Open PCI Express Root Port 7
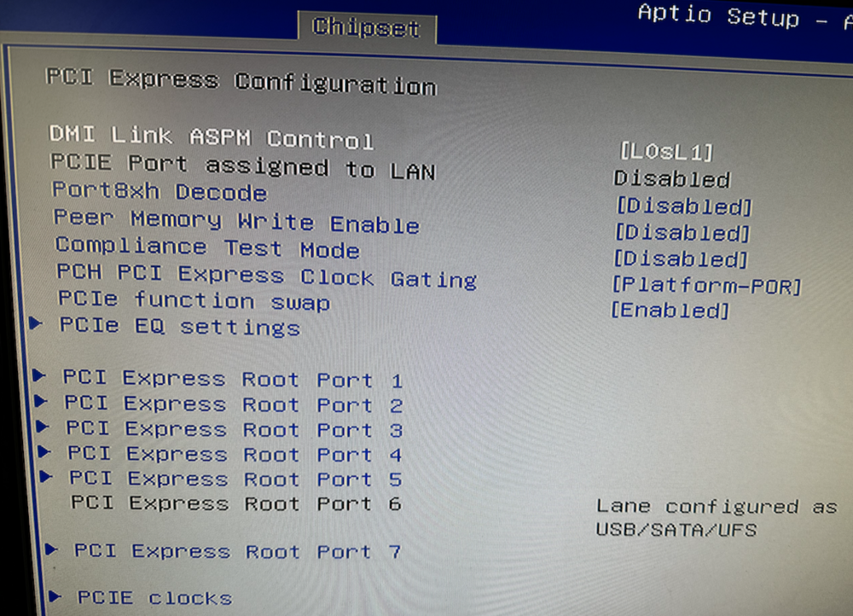 238,550
